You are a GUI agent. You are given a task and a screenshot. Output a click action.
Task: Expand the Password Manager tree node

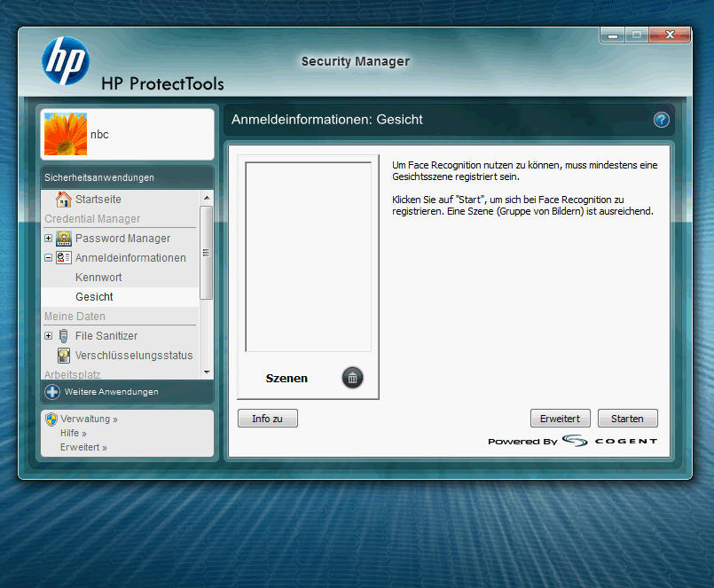point(48,239)
